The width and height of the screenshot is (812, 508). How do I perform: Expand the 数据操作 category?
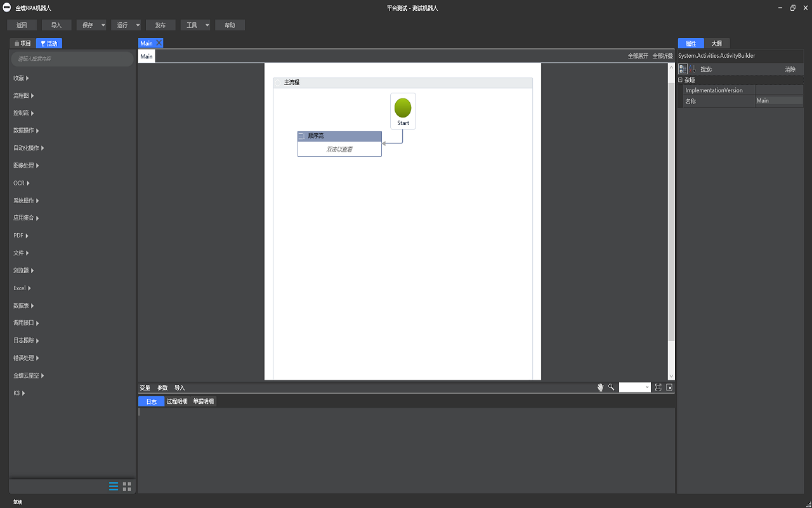pyautogui.click(x=26, y=130)
